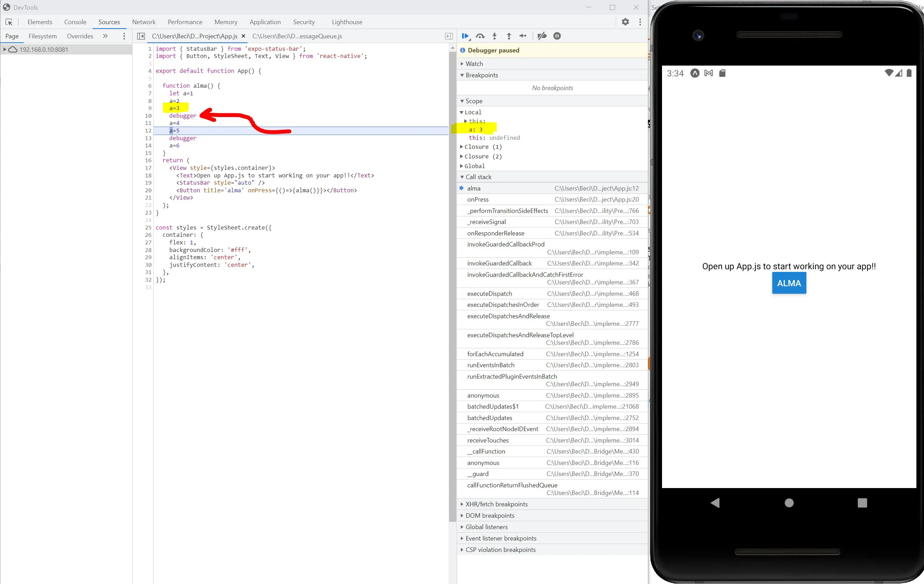
Task: Close the App.js file tab
Action: (x=243, y=36)
